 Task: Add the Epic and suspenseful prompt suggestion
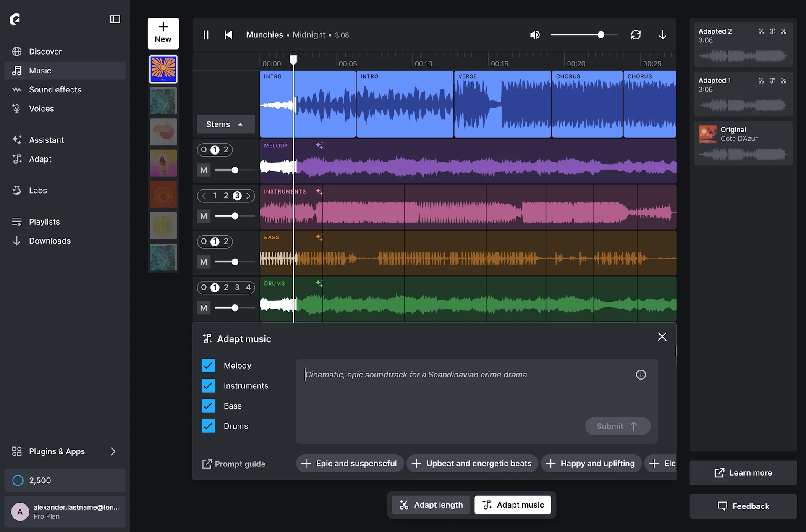pos(349,463)
